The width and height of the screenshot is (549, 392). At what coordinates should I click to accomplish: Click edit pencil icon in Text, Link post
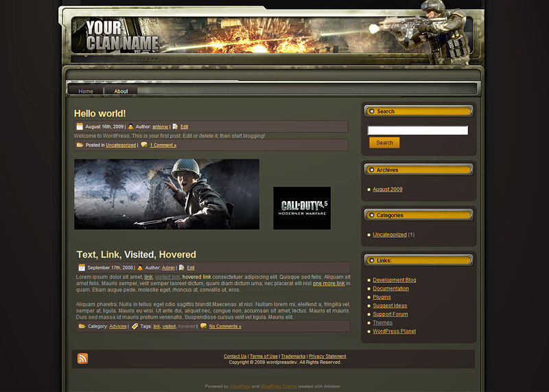pos(182,268)
